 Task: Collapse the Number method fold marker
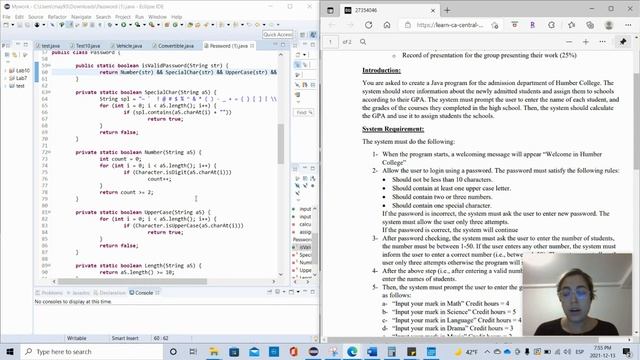point(49,152)
